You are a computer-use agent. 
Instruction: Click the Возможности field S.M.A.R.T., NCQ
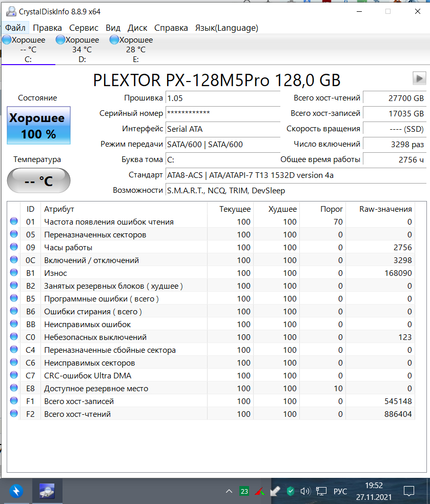(296, 191)
